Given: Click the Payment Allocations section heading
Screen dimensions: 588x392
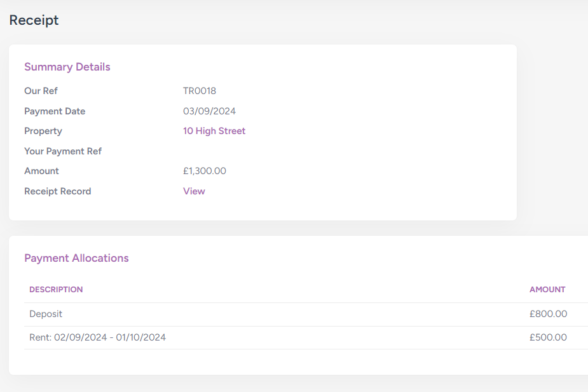Looking at the screenshot, I should point(76,258).
